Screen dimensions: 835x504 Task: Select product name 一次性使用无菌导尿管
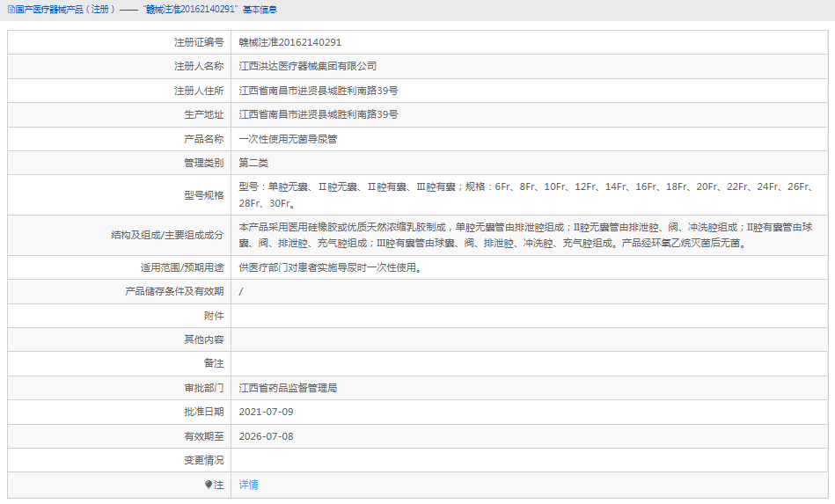pos(288,140)
